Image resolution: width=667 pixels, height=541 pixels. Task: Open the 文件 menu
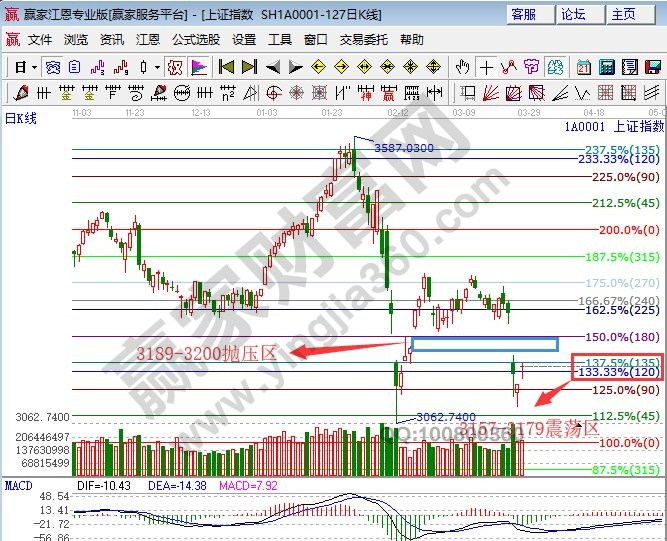click(x=40, y=40)
